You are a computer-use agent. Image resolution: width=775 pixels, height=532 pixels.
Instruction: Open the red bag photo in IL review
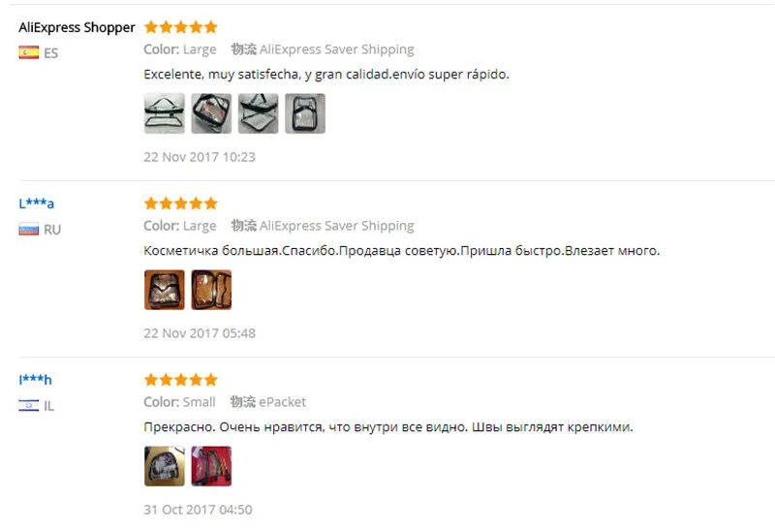point(211,466)
